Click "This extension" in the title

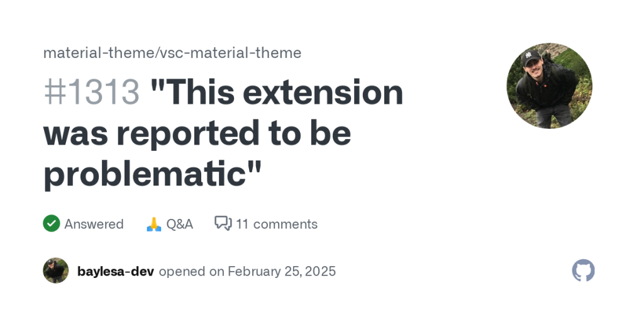[x=277, y=92]
